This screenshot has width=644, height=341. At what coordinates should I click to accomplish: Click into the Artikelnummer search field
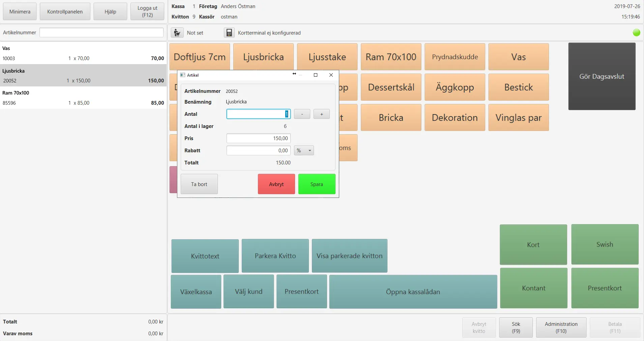point(101,33)
